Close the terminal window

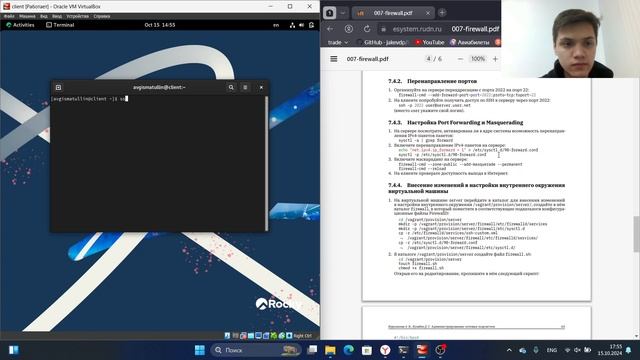click(261, 87)
